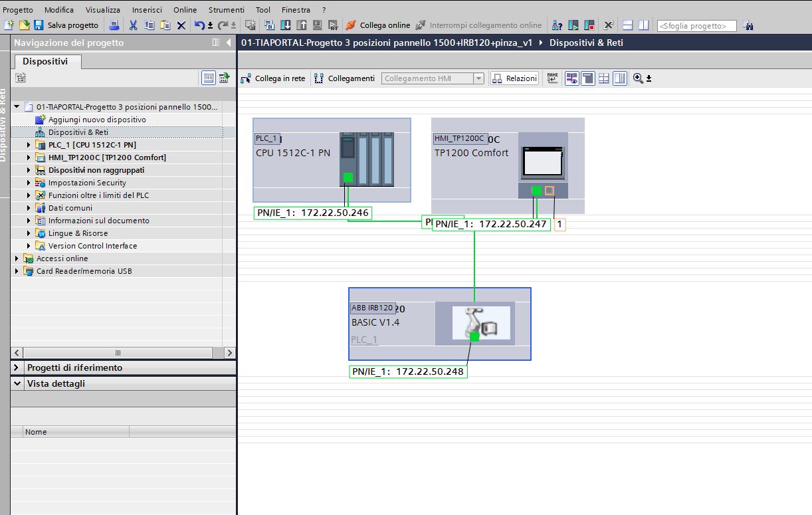This screenshot has height=515, width=812.
Task: Activate the Collega in rete mode icon
Action: (249, 78)
